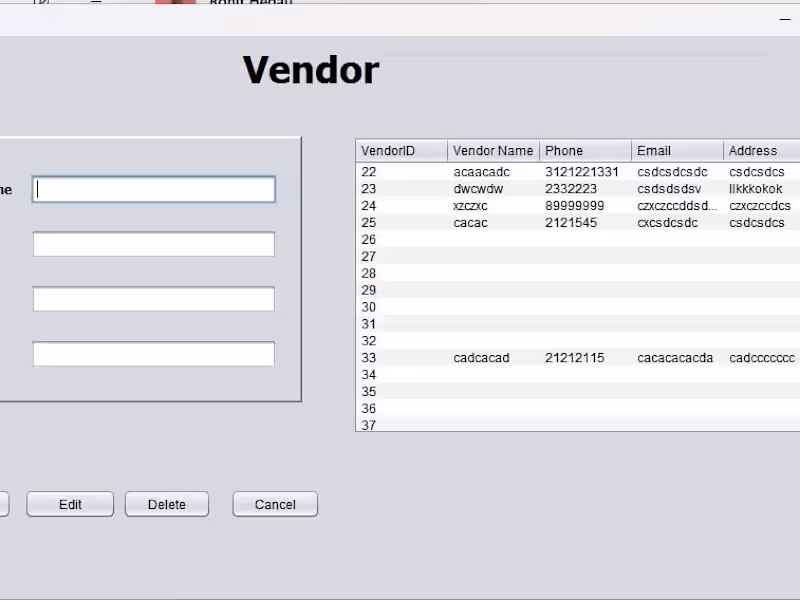
Task: Click the fourth empty text field
Action: click(154, 354)
